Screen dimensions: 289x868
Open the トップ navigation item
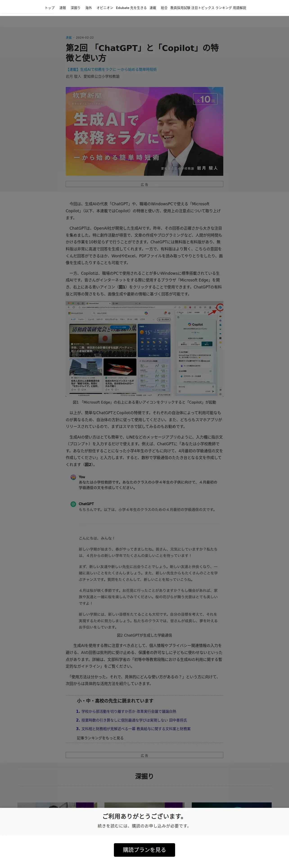pyautogui.click(x=50, y=8)
